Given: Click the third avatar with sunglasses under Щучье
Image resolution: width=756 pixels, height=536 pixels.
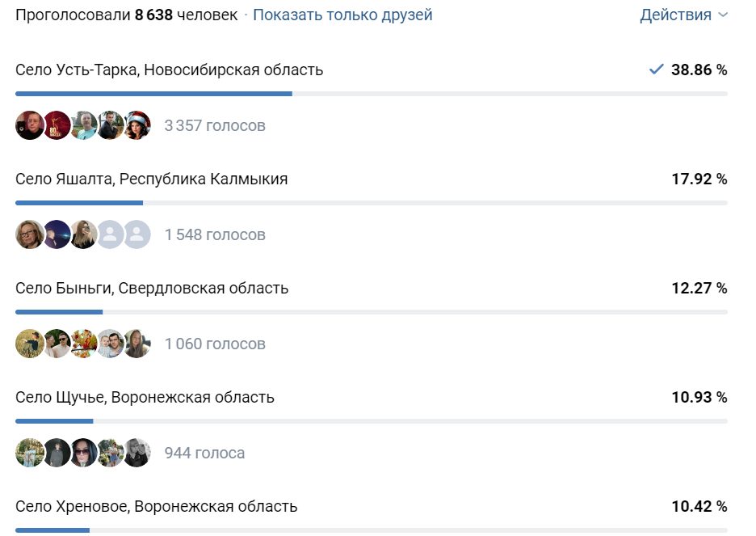Looking at the screenshot, I should coord(84,453).
